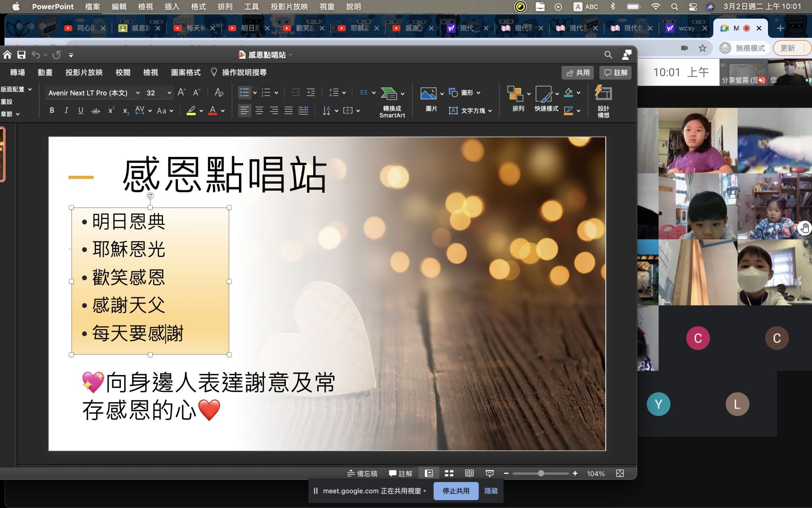Image resolution: width=812 pixels, height=508 pixels.
Task: Open the 圖案格式 ribbon tab
Action: (x=186, y=72)
